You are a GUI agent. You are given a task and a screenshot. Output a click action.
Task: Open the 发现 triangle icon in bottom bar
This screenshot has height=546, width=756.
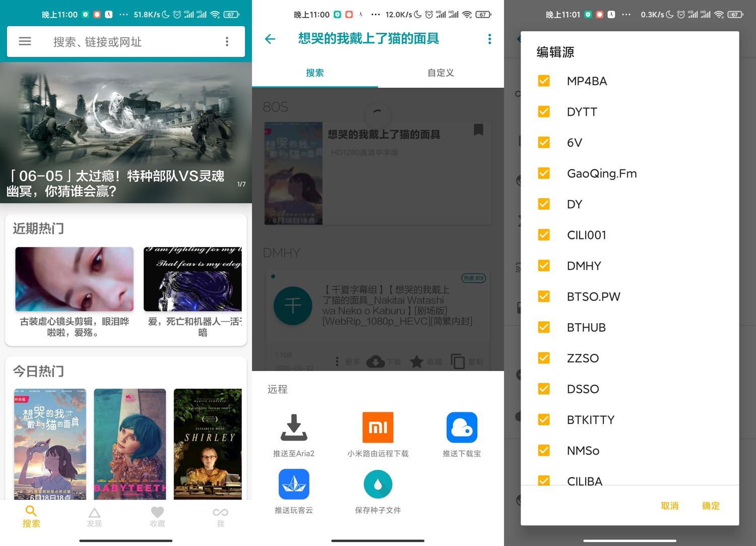(x=94, y=516)
